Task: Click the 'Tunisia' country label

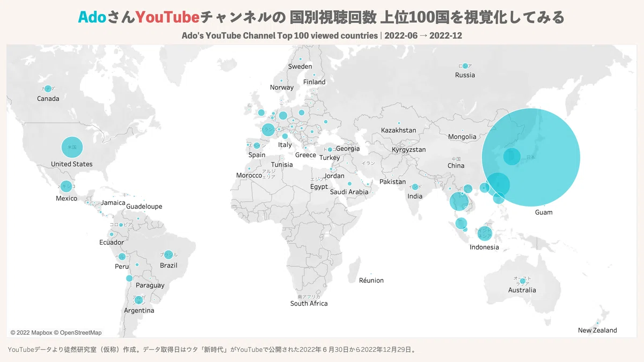Action: 282,165
